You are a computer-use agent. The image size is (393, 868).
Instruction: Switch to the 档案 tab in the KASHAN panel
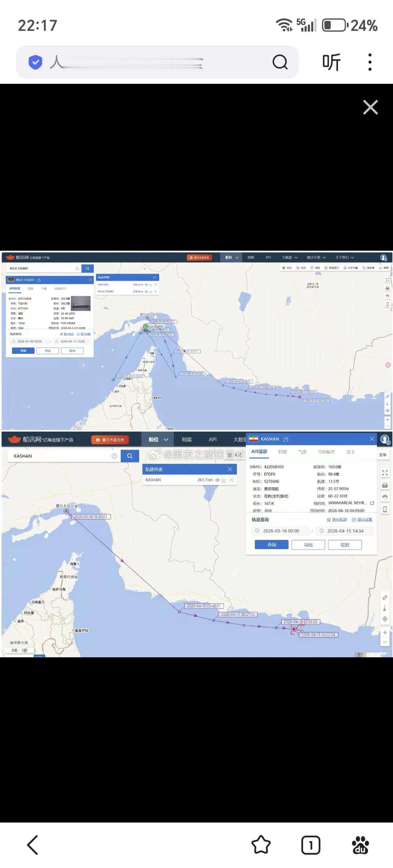coord(282,452)
